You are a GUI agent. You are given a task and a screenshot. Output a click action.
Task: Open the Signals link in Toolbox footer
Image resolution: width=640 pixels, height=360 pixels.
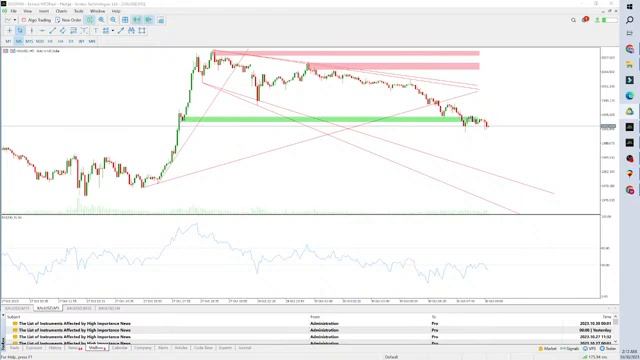pyautogui.click(x=570, y=349)
